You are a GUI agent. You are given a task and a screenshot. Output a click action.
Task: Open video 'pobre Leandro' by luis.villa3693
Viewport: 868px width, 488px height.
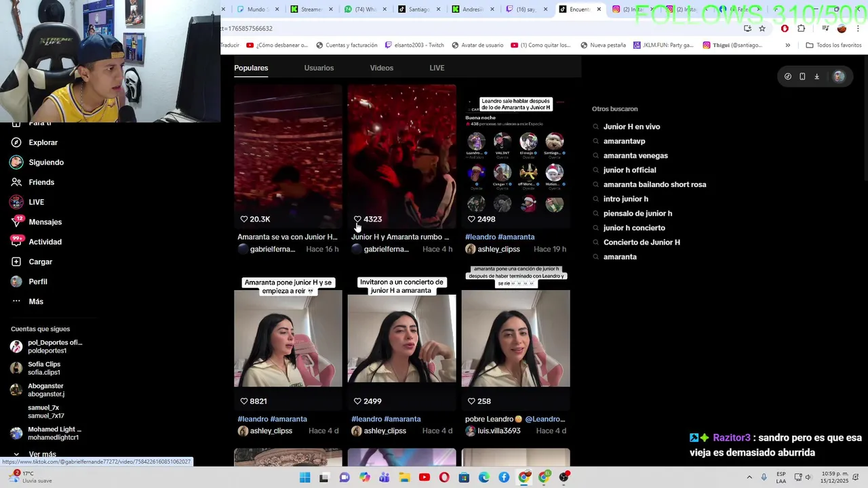(516, 339)
